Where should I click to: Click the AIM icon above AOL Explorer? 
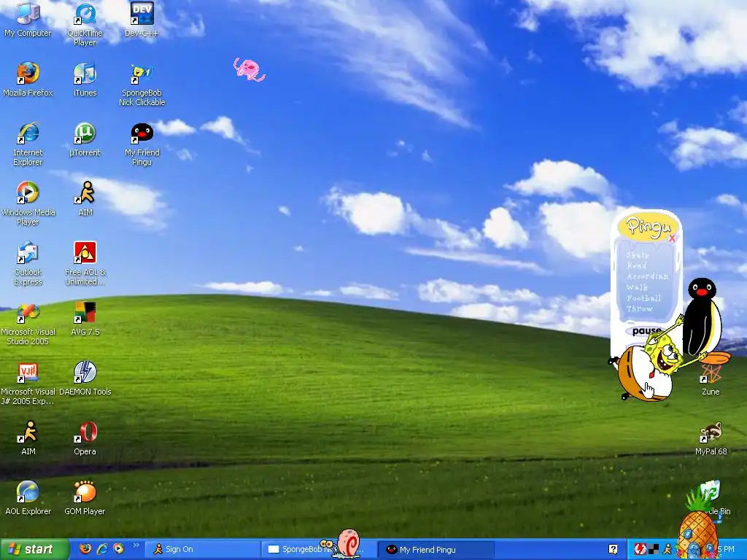28,437
